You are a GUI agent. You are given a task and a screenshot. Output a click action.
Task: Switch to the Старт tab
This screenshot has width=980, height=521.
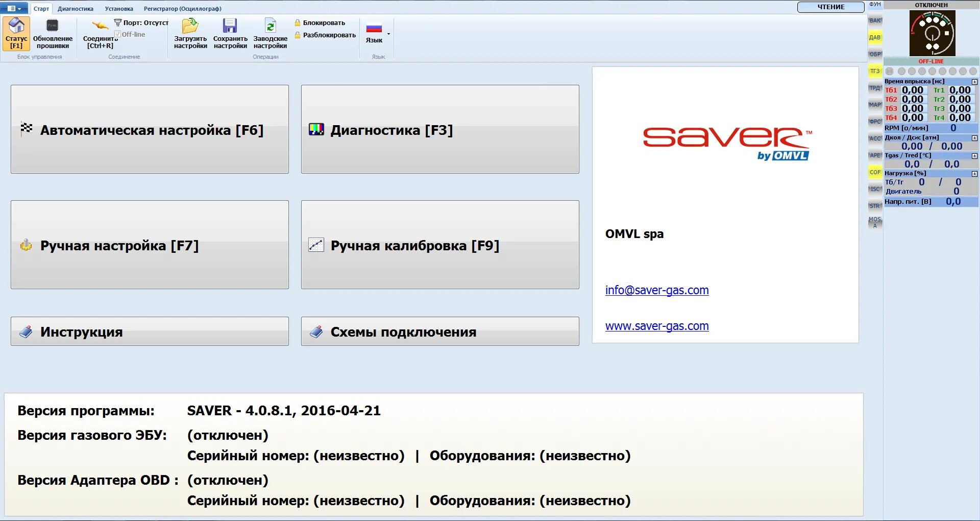(41, 9)
